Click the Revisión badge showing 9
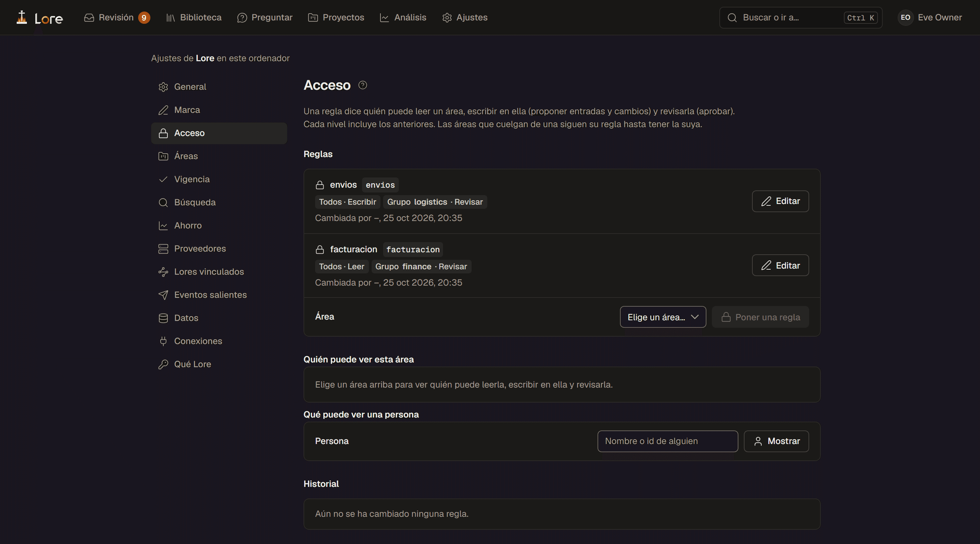980x544 pixels. 144,17
